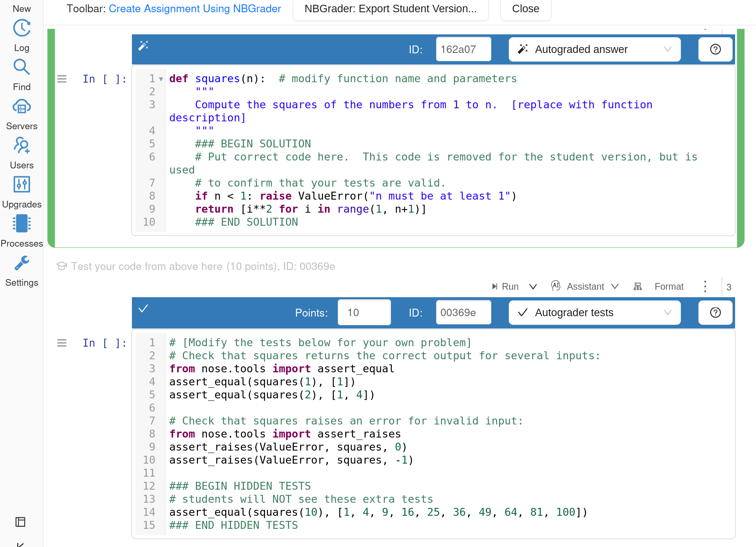Open the Settings wrench icon
The width and height of the screenshot is (756, 547).
click(x=22, y=263)
